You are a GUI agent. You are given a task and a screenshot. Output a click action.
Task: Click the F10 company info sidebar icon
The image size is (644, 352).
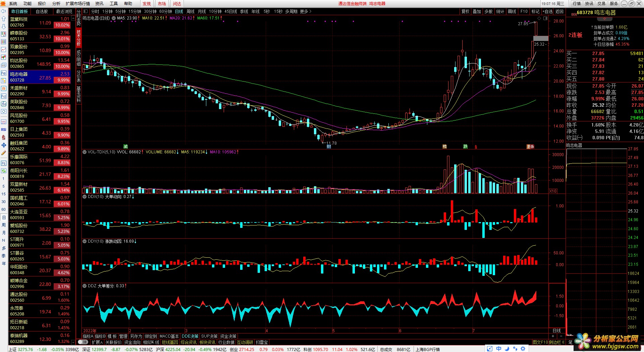pyautogui.click(x=4, y=73)
